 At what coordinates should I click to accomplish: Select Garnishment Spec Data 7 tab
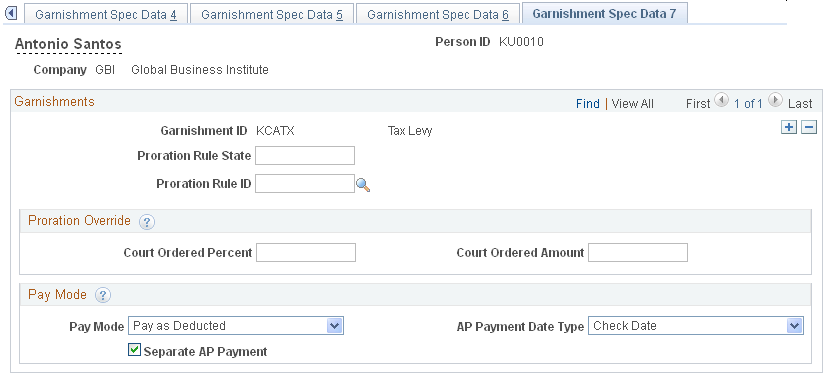[x=604, y=13]
